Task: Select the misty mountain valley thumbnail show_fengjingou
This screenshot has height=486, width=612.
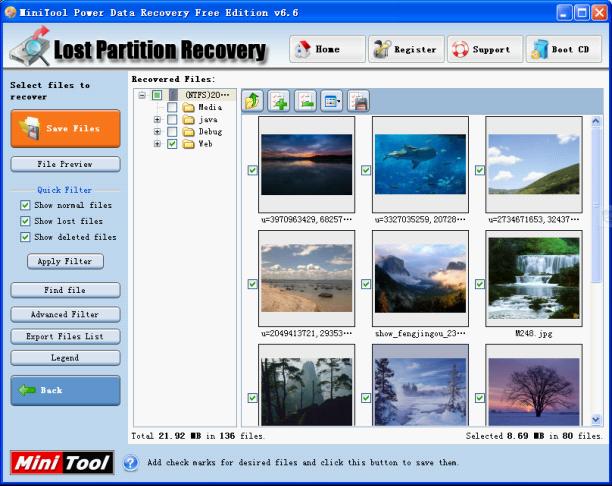Action: [x=420, y=278]
